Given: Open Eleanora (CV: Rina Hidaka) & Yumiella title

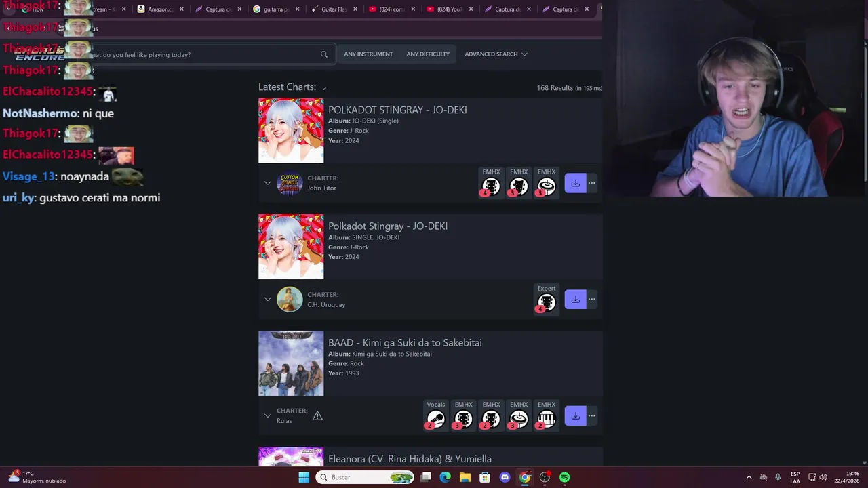Looking at the screenshot, I should click(410, 459).
